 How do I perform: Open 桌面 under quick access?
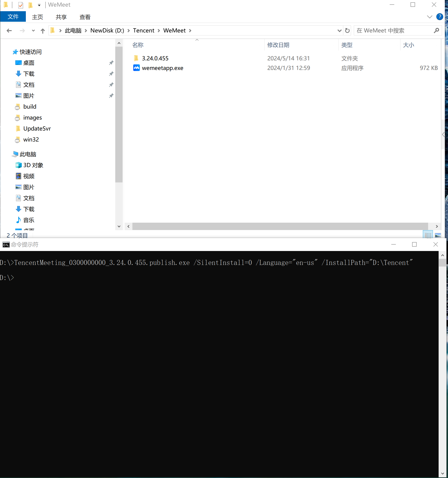29,63
